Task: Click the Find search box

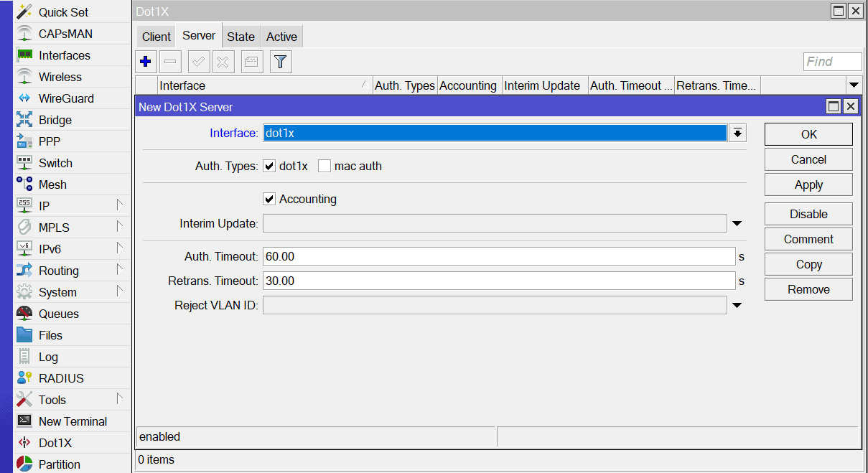Action: click(832, 62)
